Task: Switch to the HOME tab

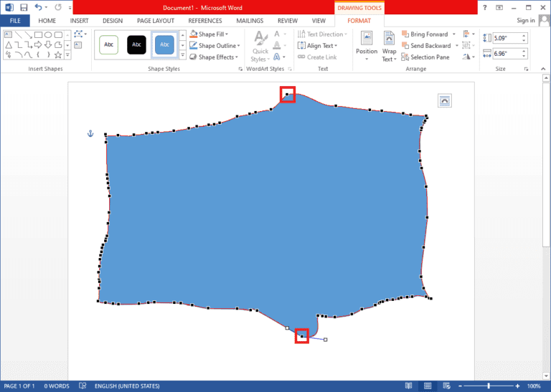Action: click(47, 21)
